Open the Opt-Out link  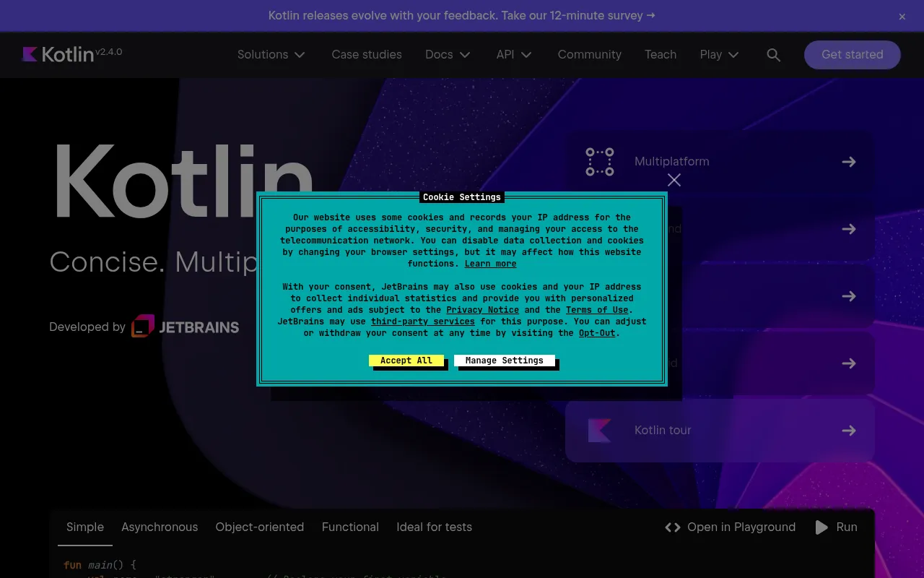tap(597, 333)
